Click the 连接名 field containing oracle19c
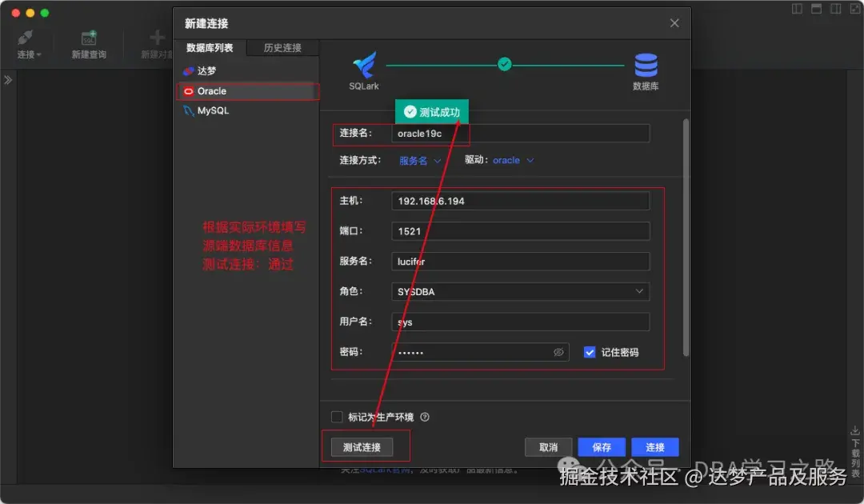Viewport: 864px width, 504px height. pos(520,133)
